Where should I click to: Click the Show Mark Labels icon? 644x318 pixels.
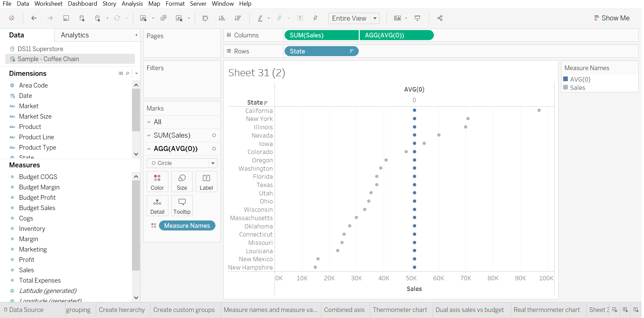(x=300, y=18)
